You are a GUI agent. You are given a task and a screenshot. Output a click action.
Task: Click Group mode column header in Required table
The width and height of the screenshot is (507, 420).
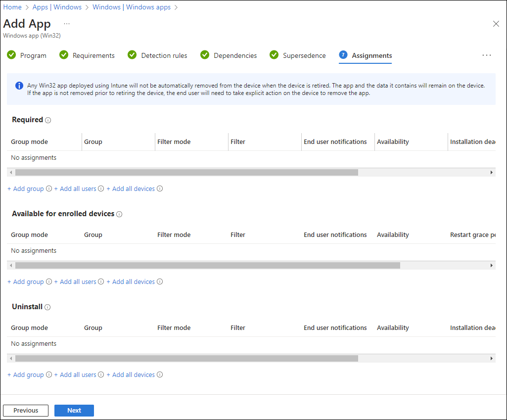[x=29, y=141]
